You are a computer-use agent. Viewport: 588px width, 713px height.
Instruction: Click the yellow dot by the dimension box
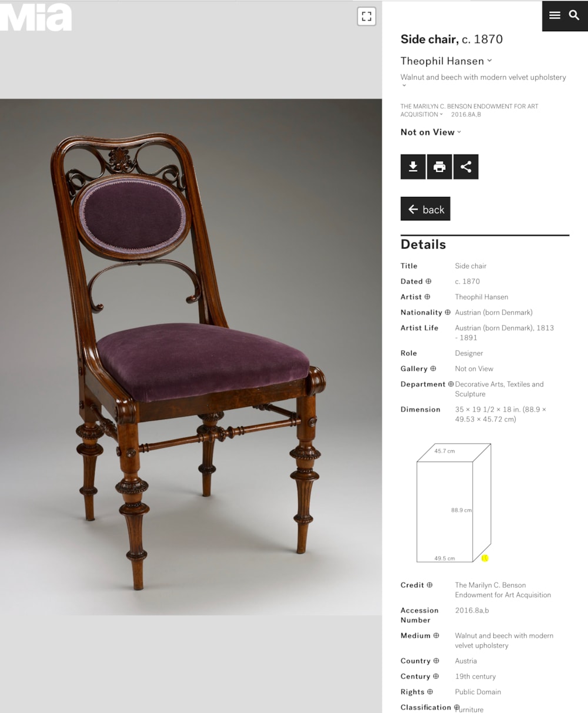click(x=485, y=558)
